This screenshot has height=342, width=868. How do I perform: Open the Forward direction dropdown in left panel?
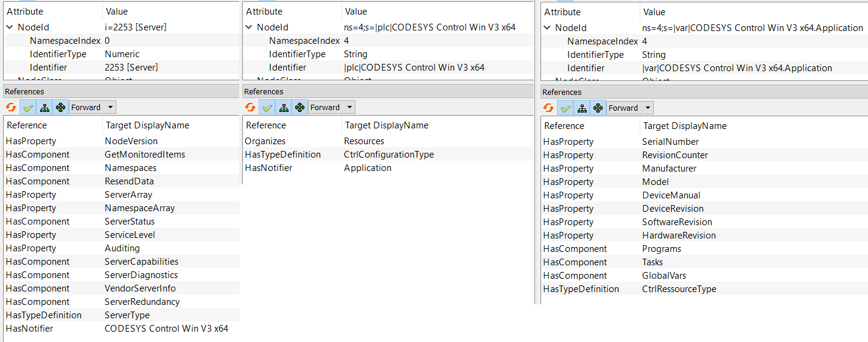(x=93, y=107)
